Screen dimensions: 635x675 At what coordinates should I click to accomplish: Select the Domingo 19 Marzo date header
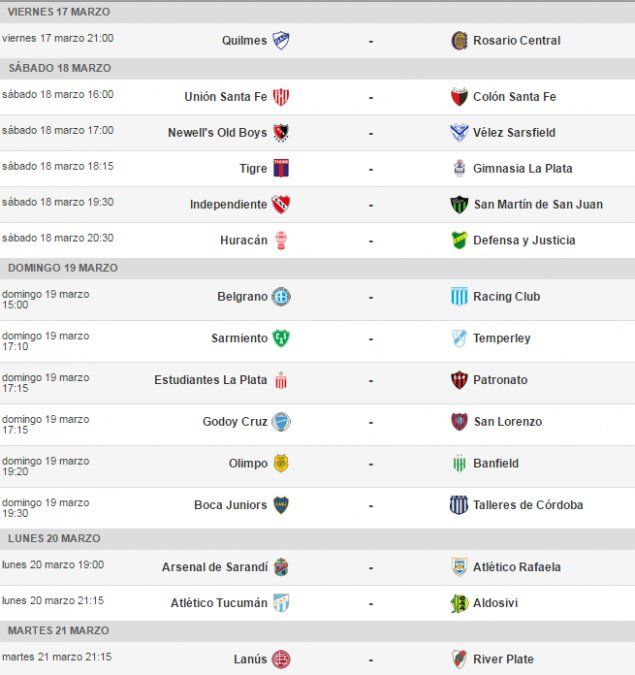[63, 268]
